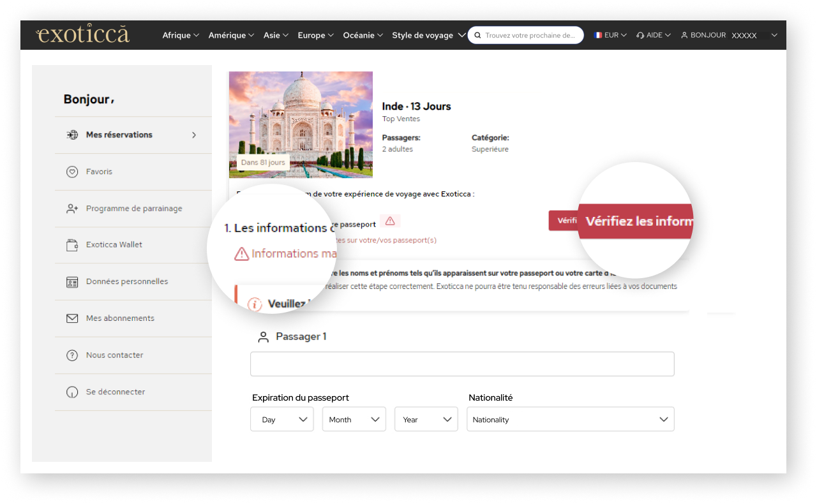Open Nous contacter
The image size is (817, 504).
point(132,355)
